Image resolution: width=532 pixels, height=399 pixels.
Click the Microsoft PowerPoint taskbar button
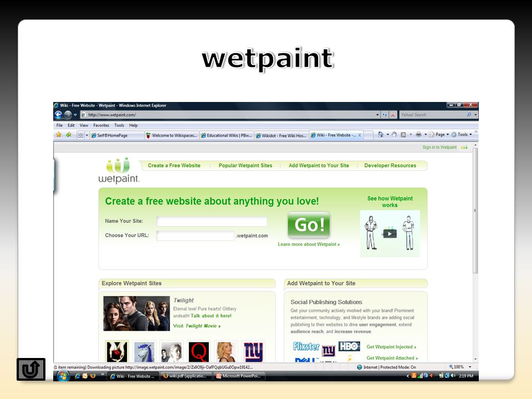(239, 376)
